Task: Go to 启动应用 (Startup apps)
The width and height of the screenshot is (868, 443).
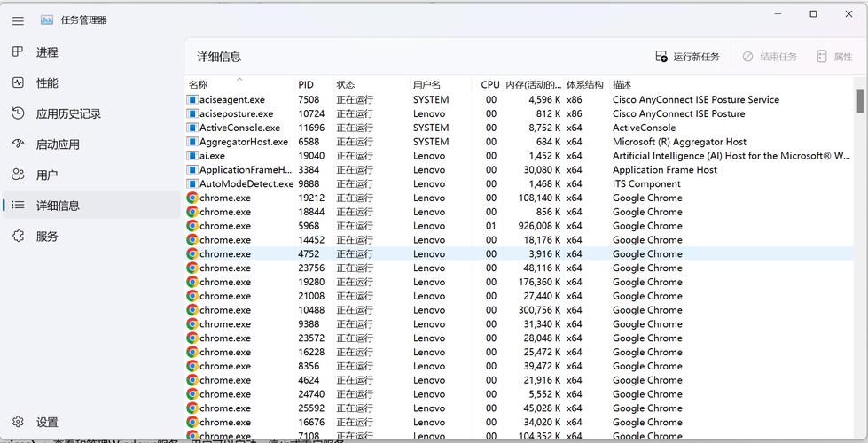Action: [x=90, y=144]
